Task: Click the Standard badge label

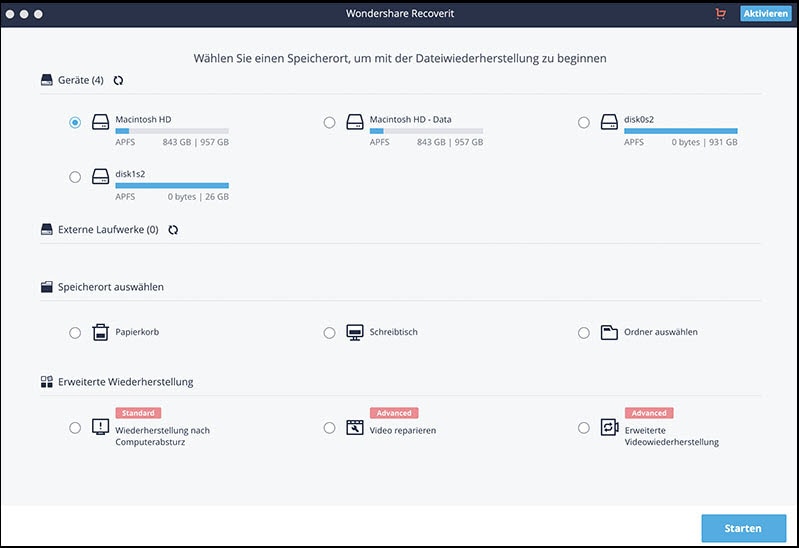Action: pyautogui.click(x=138, y=413)
